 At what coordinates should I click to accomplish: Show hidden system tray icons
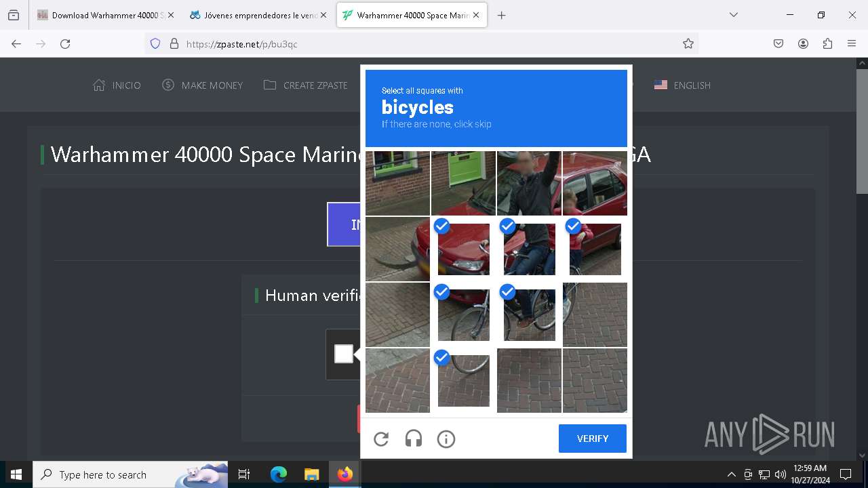click(x=731, y=474)
